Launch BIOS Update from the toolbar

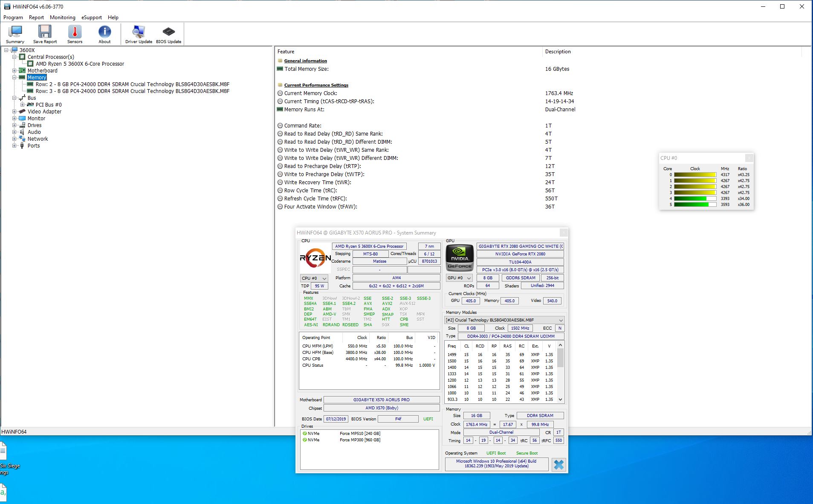168,34
